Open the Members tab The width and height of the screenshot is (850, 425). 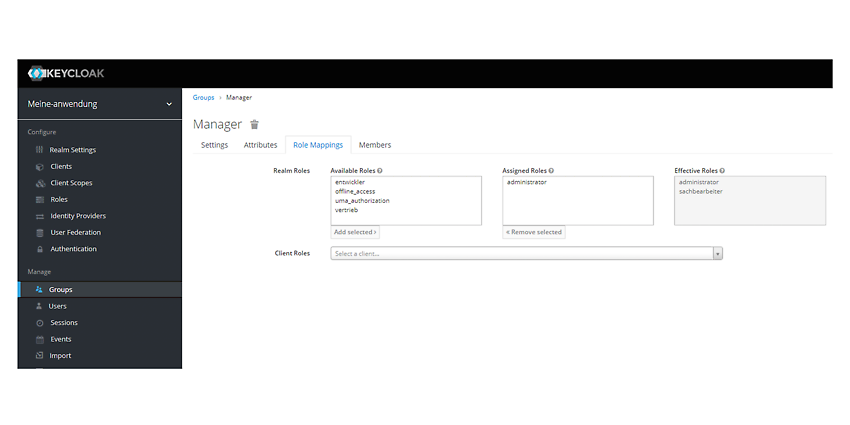(x=375, y=145)
